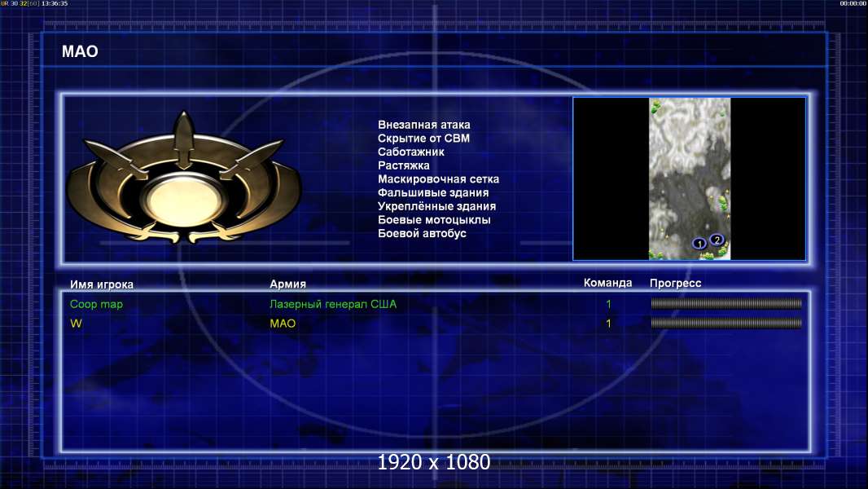Select the 'Скрытие от СВМ' ability text
This screenshot has width=868, height=489.
click(x=423, y=139)
